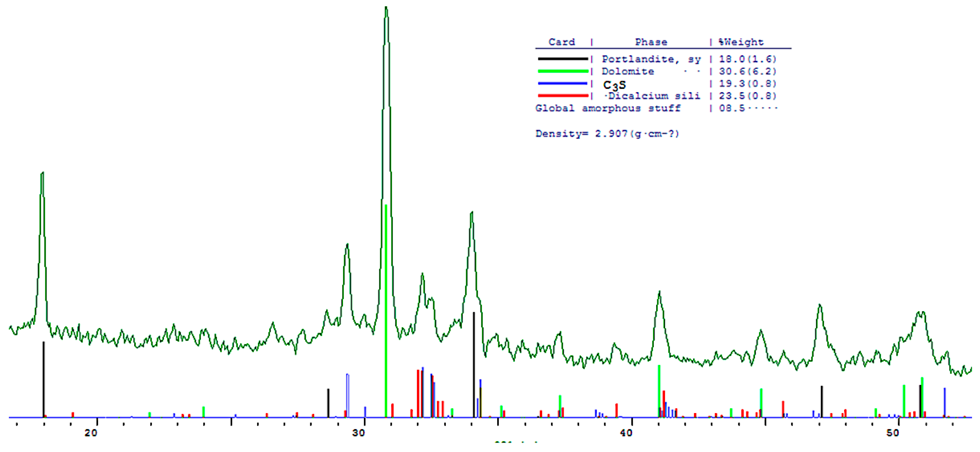Click the axis label 50
Screen dimensions: 980x452
(x=893, y=433)
